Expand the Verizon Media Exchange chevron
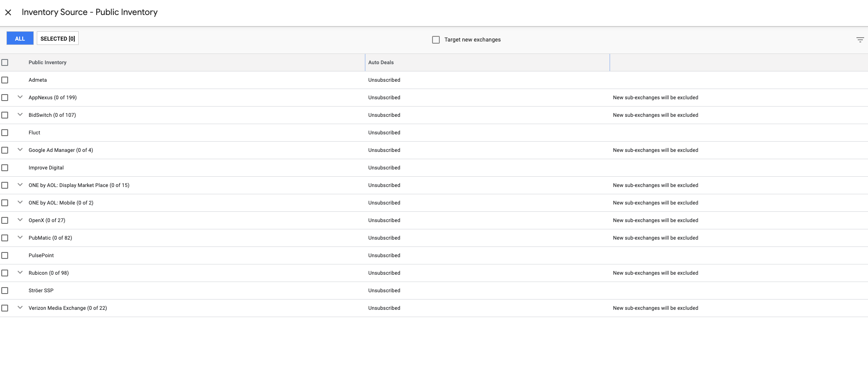This screenshot has width=868, height=365. pos(20,308)
